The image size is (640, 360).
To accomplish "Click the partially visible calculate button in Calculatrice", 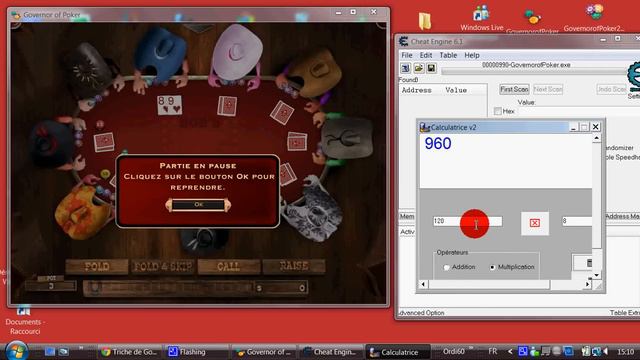I will 582,262.
